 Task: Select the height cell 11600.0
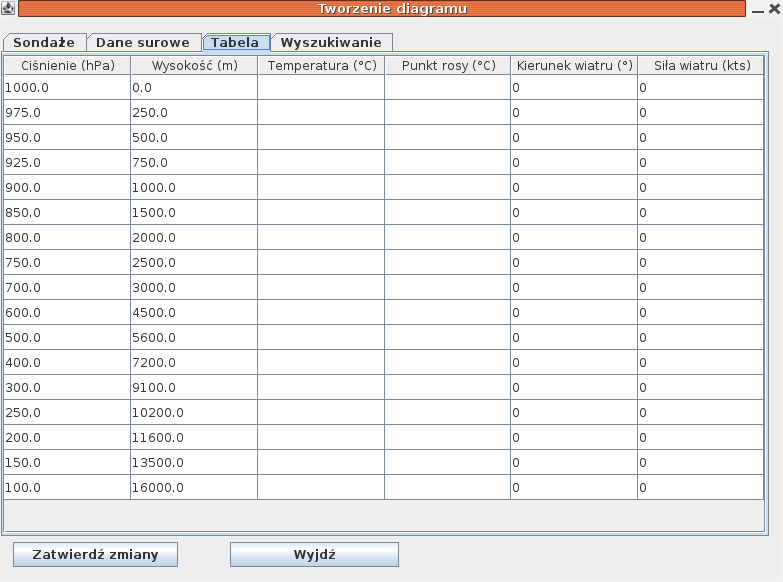[194, 437]
